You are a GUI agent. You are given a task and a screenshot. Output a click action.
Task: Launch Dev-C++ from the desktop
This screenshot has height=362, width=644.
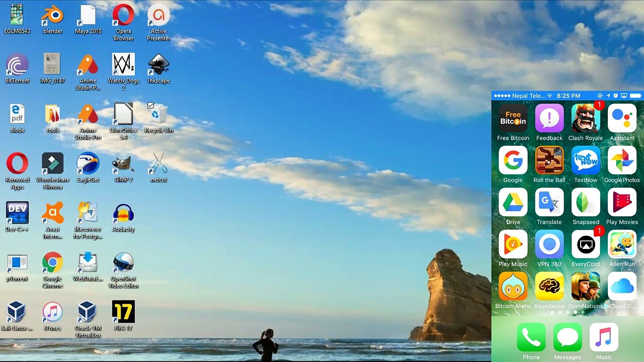click(x=17, y=213)
